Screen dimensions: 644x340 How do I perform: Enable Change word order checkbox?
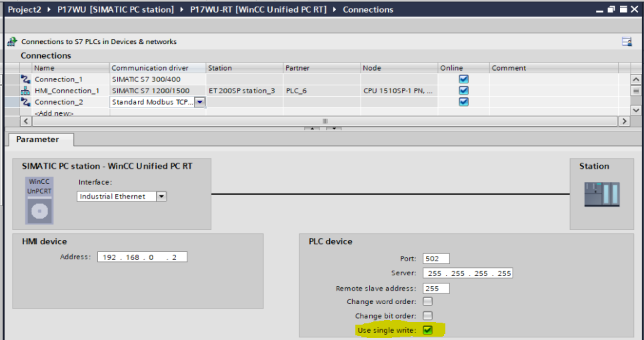[427, 301]
